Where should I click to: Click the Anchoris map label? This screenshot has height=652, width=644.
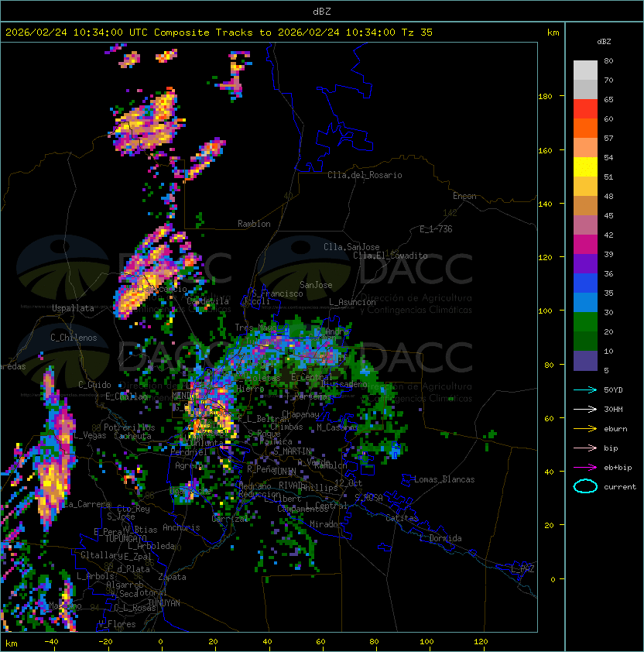coord(181,527)
